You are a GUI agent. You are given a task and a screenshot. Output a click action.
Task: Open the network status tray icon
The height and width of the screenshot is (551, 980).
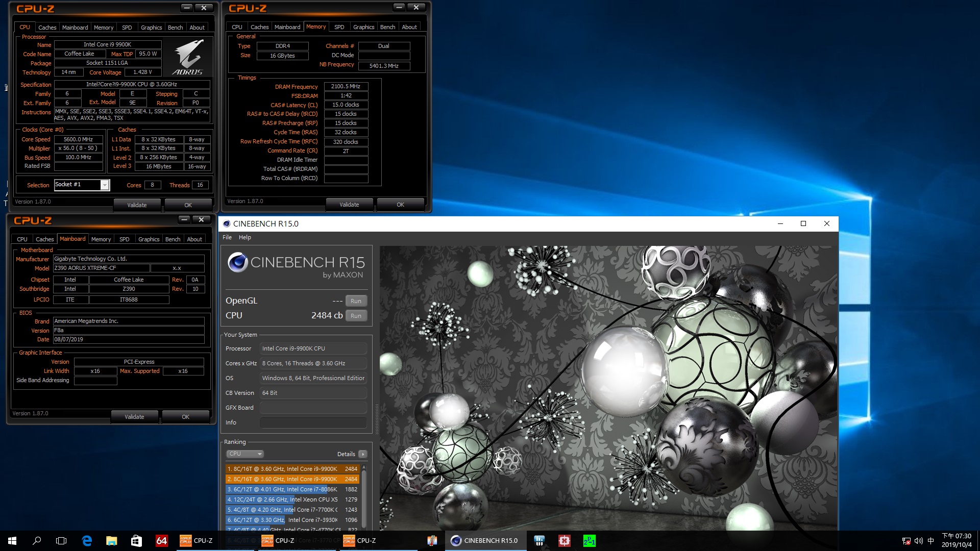pyautogui.click(x=906, y=541)
